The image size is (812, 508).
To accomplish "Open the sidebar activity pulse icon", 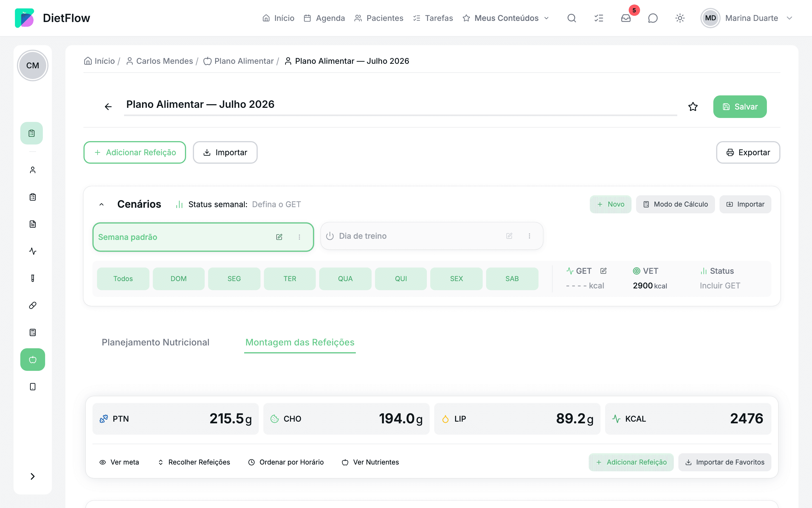I will (x=32, y=251).
